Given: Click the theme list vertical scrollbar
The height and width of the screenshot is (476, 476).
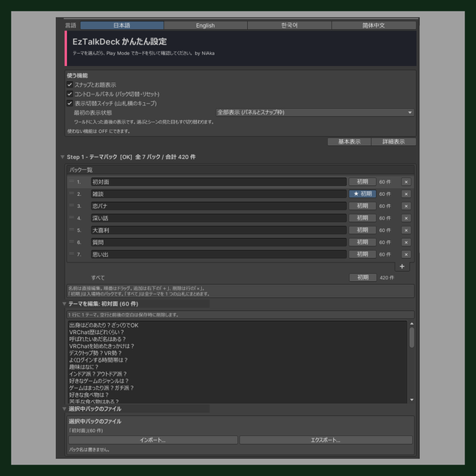Looking at the screenshot, I should [x=412, y=337].
